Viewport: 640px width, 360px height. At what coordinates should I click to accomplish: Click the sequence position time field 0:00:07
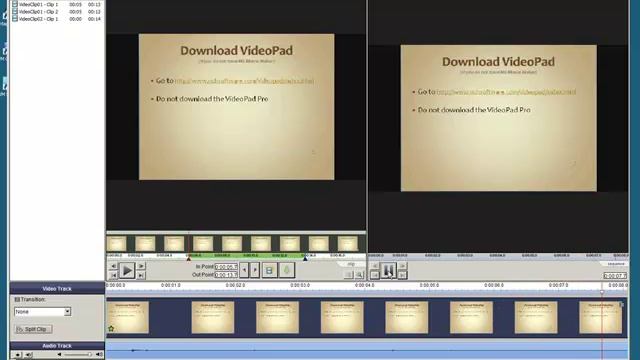click(615, 276)
